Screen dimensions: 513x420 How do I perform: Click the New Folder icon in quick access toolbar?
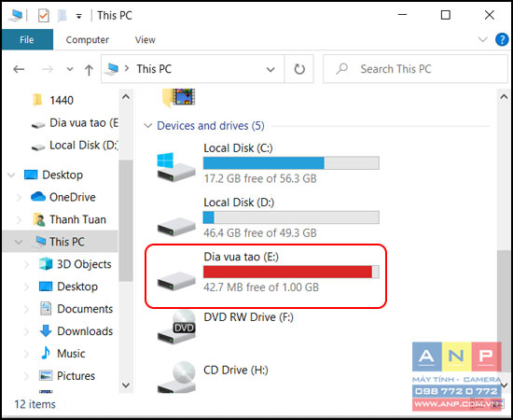click(x=62, y=15)
